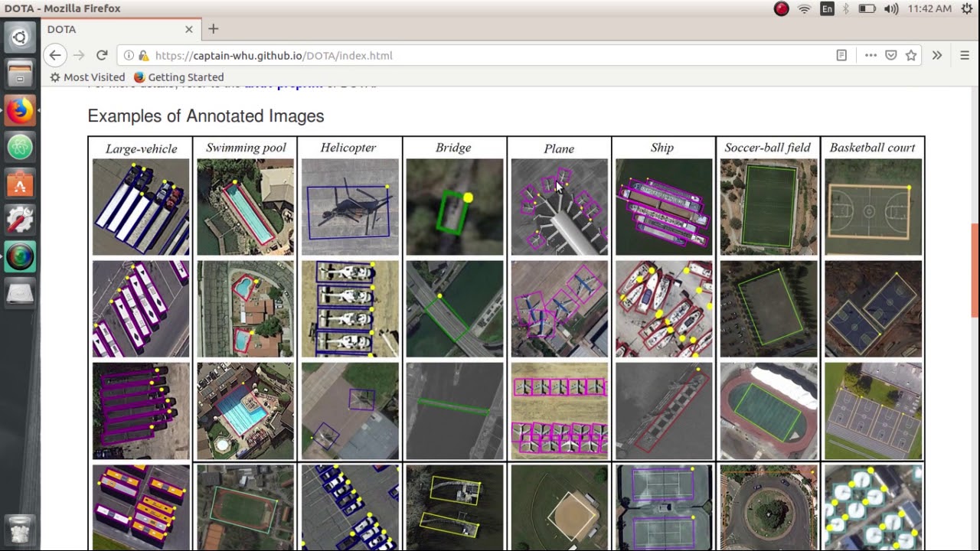Click the Swimming pool column header
The image size is (980, 551).
pos(246,148)
